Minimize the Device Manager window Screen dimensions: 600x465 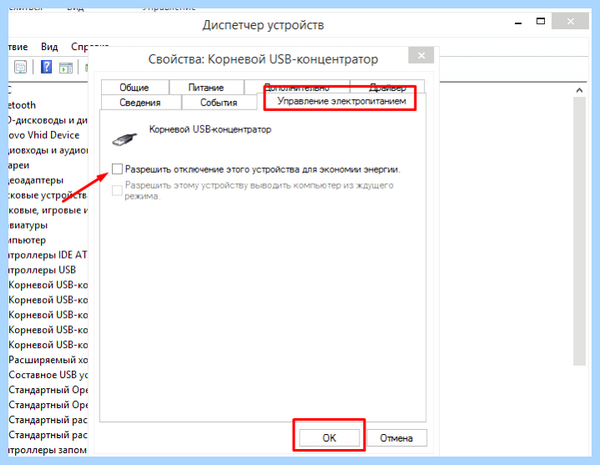point(518,23)
